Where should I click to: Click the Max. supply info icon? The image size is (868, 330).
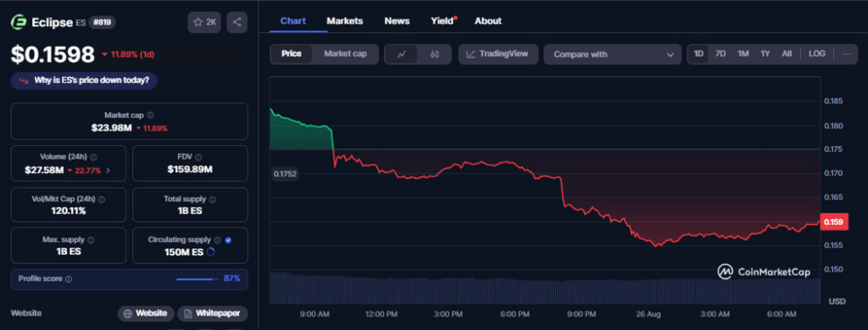pos(91,240)
